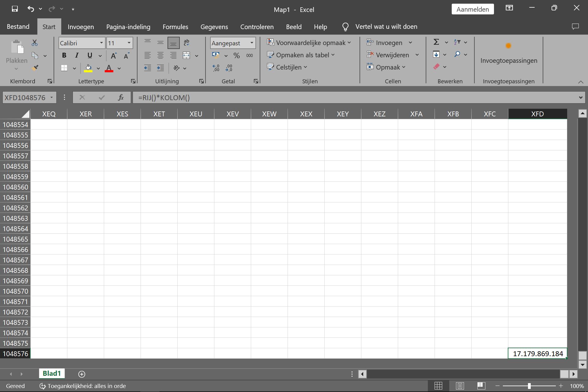This screenshot has width=588, height=392.
Task: Apply percent style with % icon
Action: [x=236, y=55]
